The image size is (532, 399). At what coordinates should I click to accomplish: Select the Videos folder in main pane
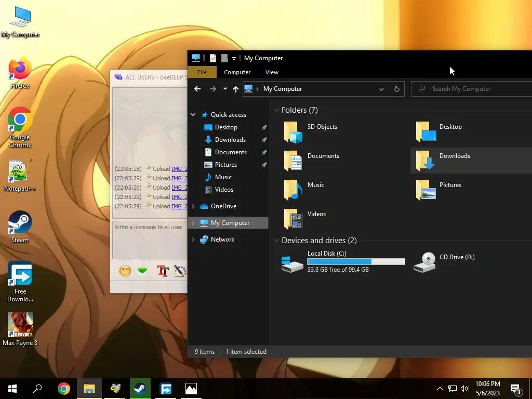[x=304, y=219]
